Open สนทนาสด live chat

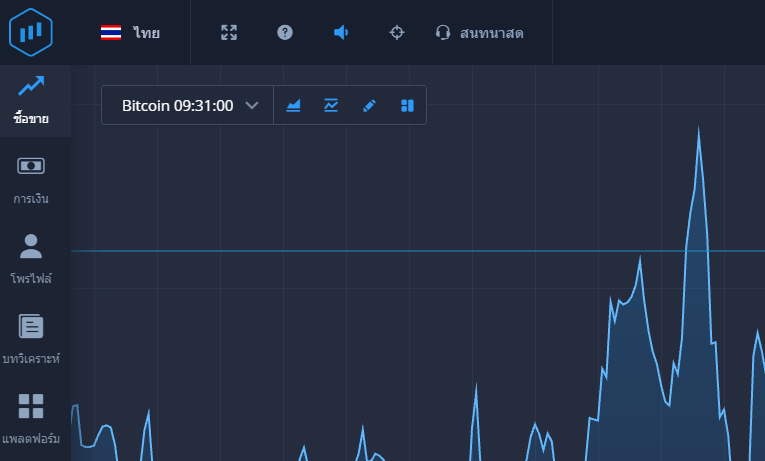[479, 33]
